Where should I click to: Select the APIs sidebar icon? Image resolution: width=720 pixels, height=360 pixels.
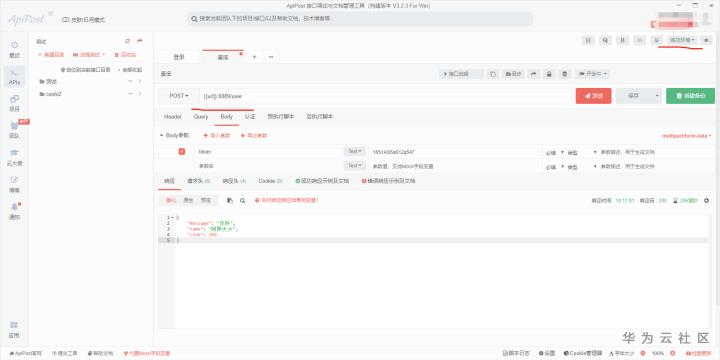(14, 77)
